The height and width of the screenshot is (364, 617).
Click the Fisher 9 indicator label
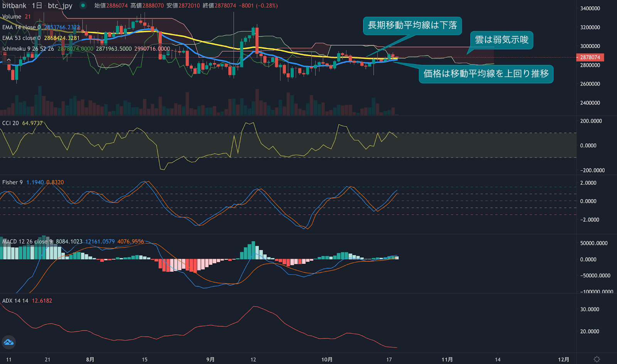point(12,183)
